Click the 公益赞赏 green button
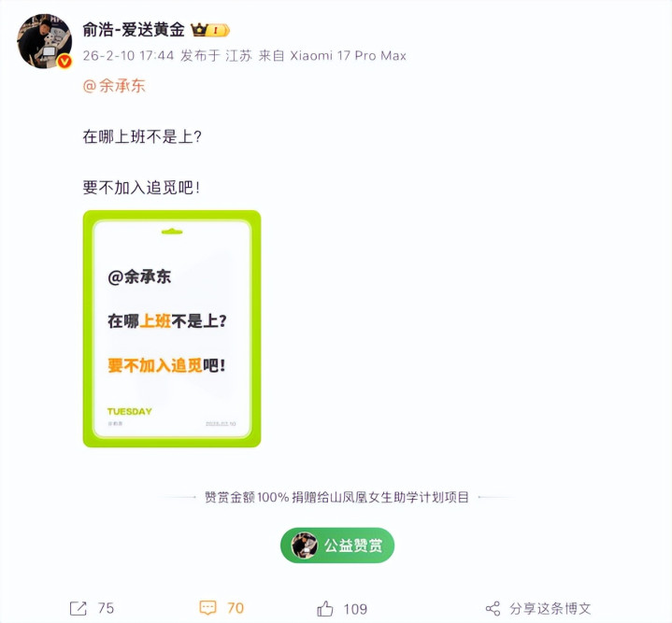Screen dimensions: 672x623 (x=337, y=545)
